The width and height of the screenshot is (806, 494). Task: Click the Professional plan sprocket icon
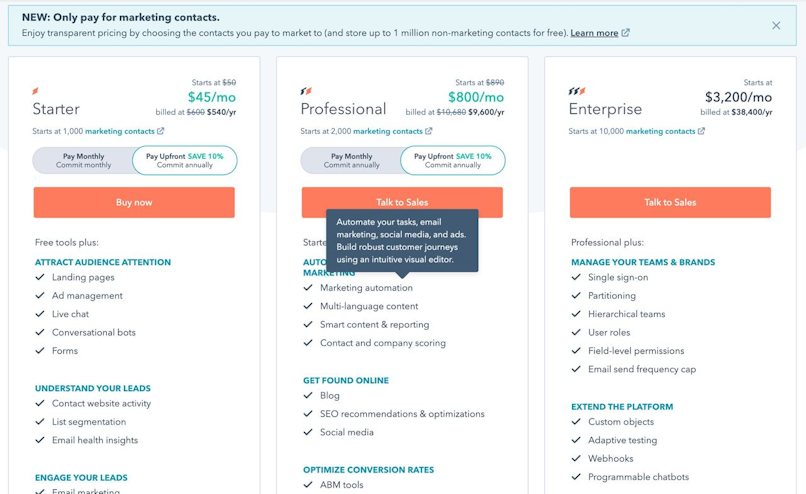306,91
